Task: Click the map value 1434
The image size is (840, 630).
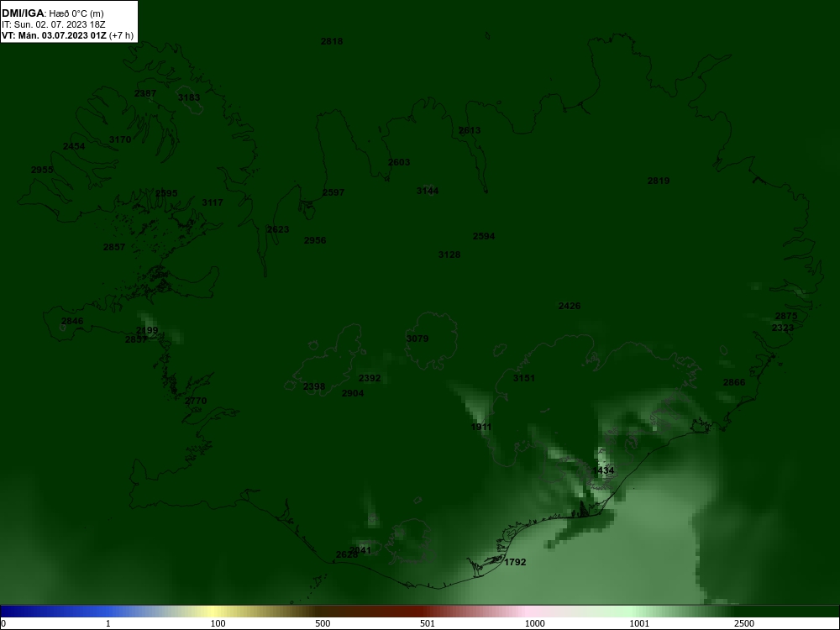Action: click(603, 471)
